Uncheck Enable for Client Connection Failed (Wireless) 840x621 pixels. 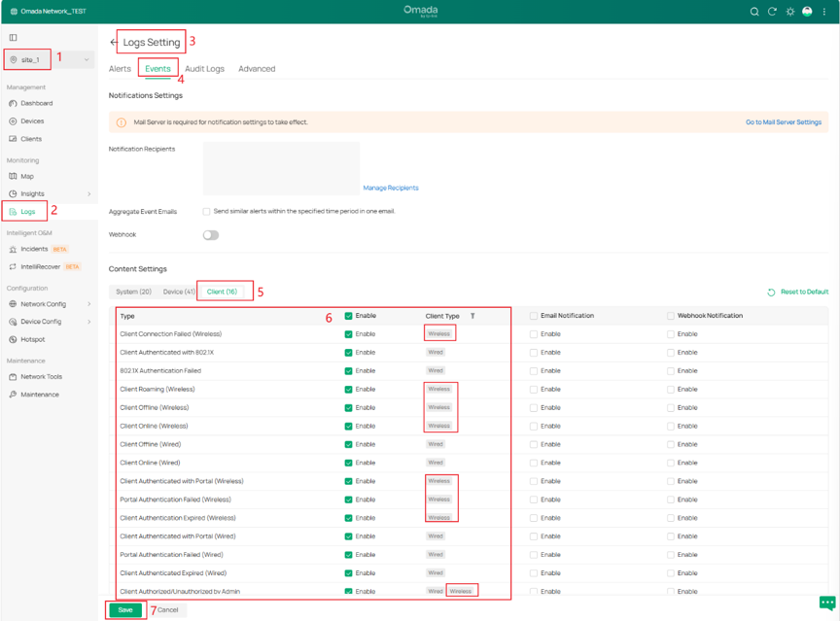pyautogui.click(x=349, y=334)
